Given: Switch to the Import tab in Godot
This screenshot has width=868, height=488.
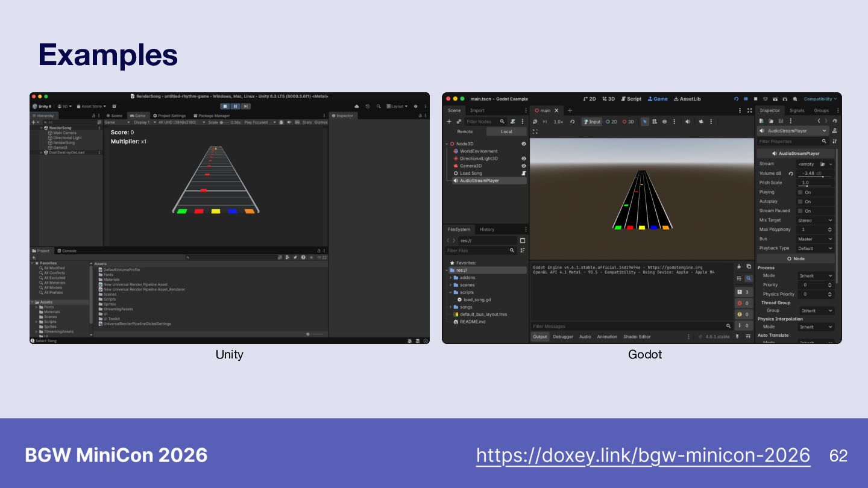Looking at the screenshot, I should (x=477, y=110).
